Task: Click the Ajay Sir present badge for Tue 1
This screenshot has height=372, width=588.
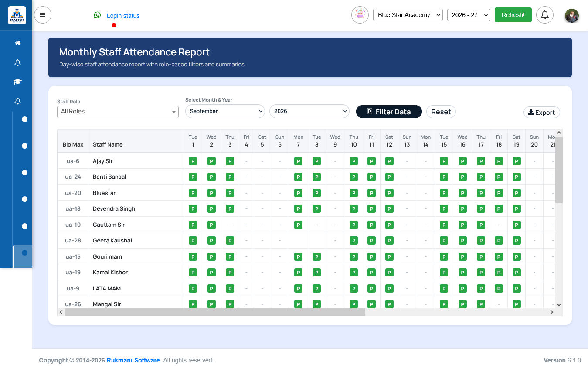Action: tap(193, 161)
